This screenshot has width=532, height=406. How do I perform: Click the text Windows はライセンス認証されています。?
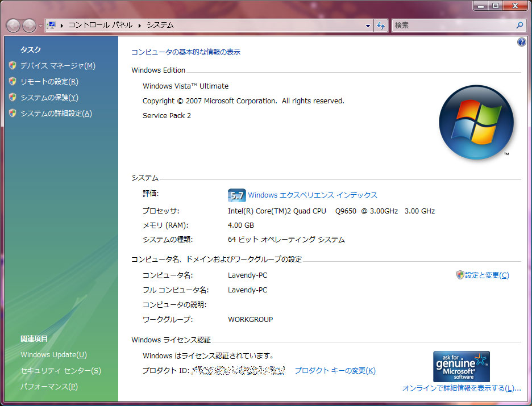[209, 356]
